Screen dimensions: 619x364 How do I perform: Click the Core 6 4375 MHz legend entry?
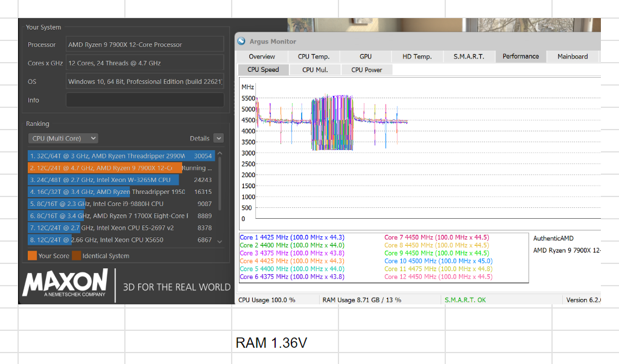292,277
